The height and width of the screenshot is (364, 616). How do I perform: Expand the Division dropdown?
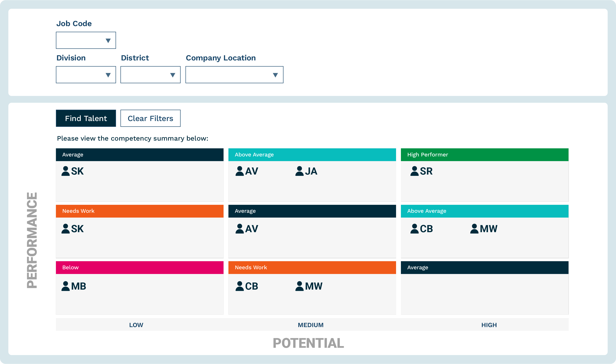click(86, 75)
